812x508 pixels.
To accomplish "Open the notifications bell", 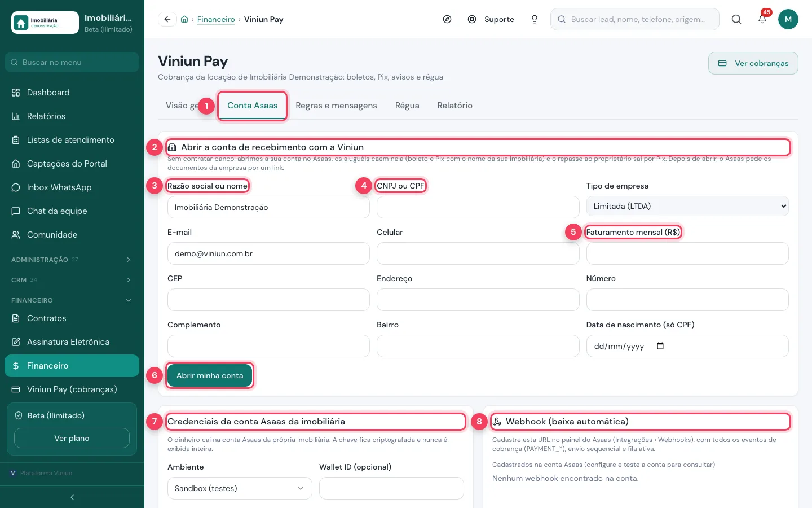I will pos(762,19).
